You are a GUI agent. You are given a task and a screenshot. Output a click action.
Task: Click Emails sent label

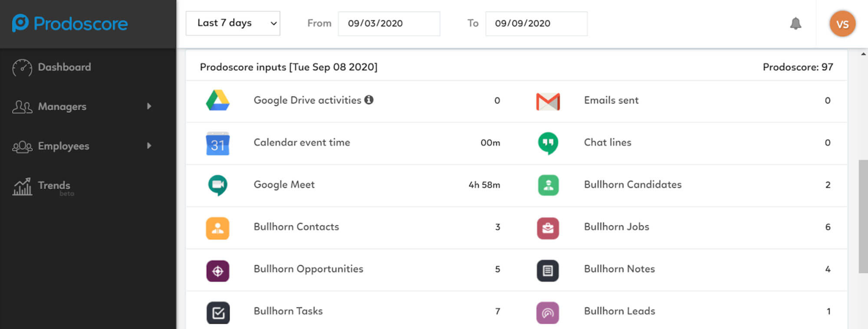point(611,100)
